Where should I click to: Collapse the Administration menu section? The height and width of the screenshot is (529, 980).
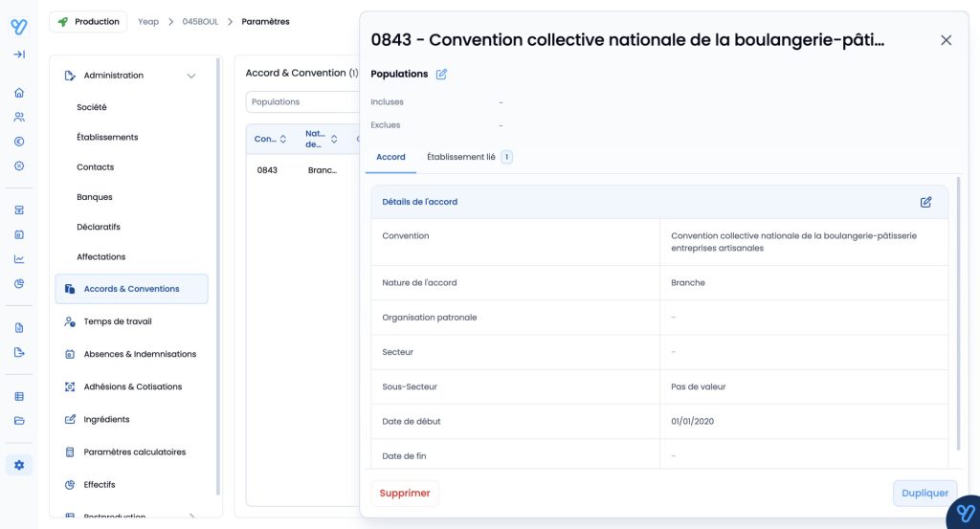[191, 76]
